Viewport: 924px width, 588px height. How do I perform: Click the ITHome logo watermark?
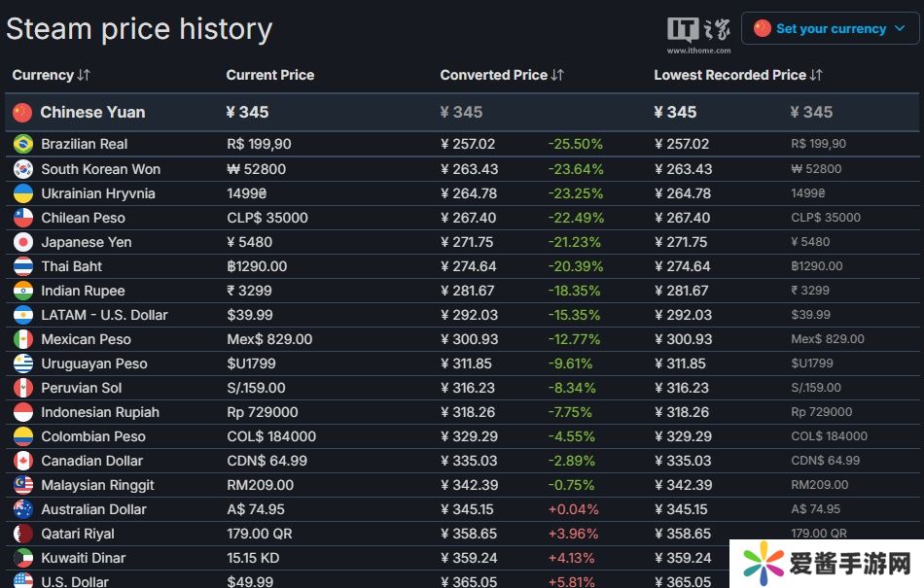point(697,32)
